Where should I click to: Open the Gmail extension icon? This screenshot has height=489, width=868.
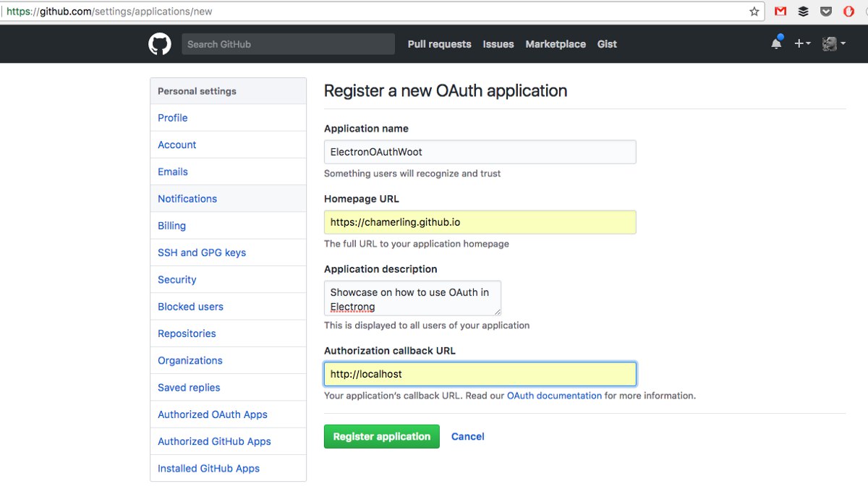tap(780, 12)
